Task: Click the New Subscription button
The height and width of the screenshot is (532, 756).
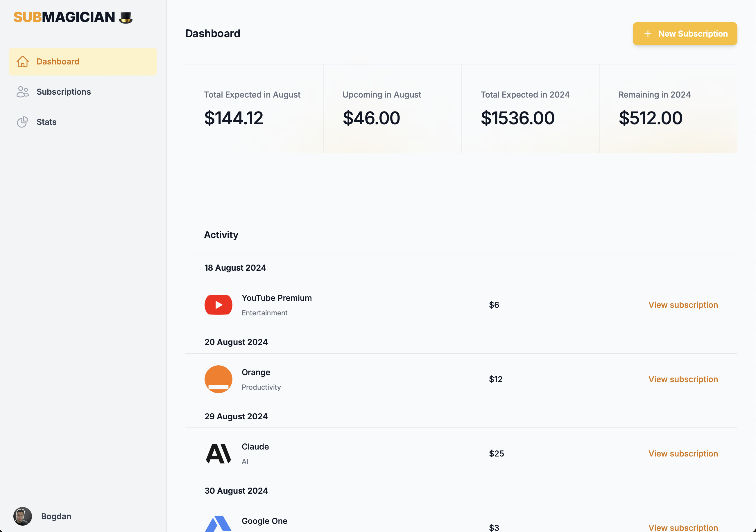Action: point(685,34)
